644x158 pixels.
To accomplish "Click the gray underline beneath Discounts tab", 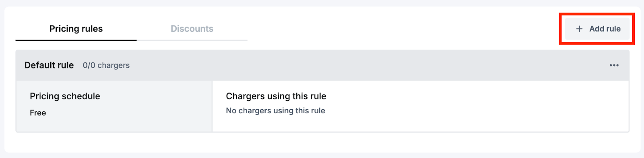I will point(192,40).
